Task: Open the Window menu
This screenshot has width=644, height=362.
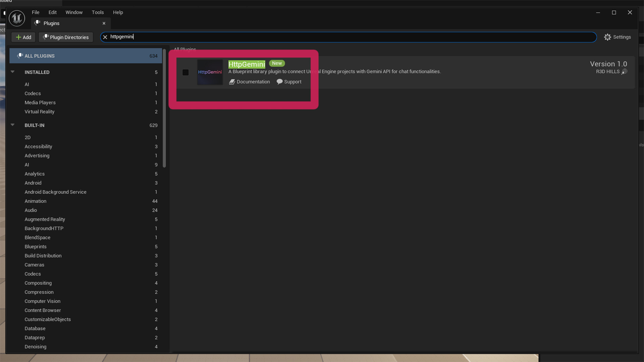Action: [74, 12]
